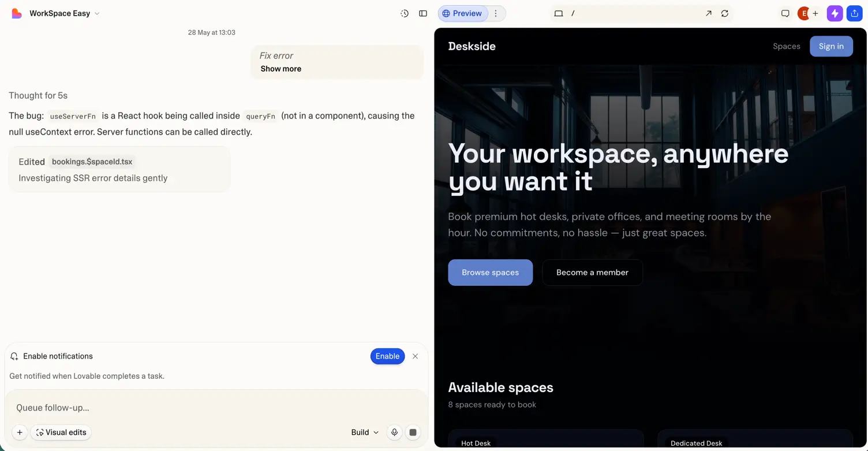
Task: Expand the Fix error message with Show more
Action: pyautogui.click(x=280, y=69)
